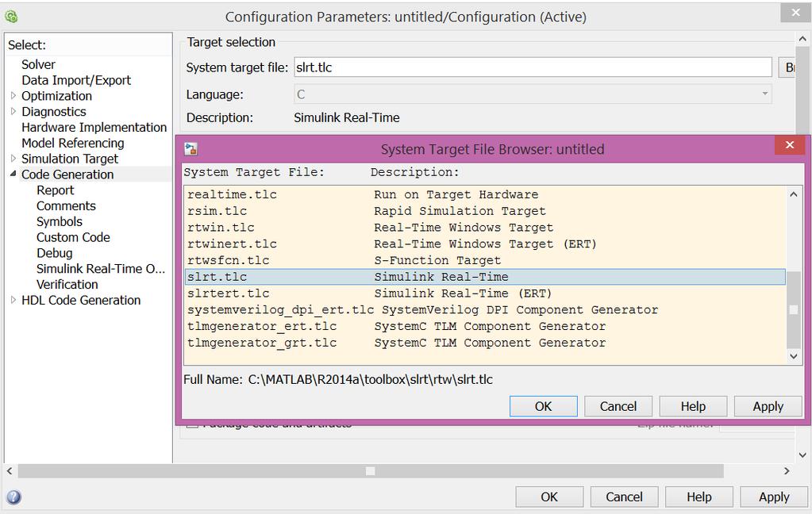Choose rtwin.tlc Real-Time Windows Target
Screen dimensions: 812x514
click(485, 228)
